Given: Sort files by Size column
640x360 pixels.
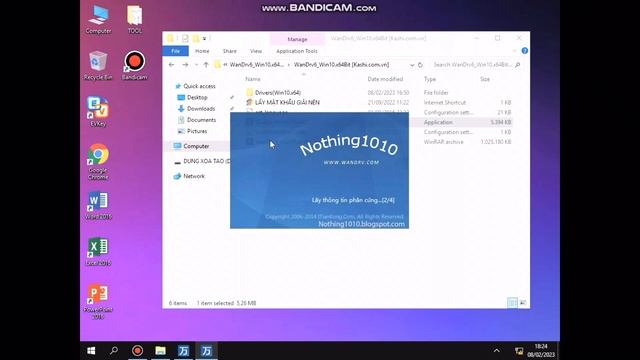Looking at the screenshot, I should tap(485, 79).
